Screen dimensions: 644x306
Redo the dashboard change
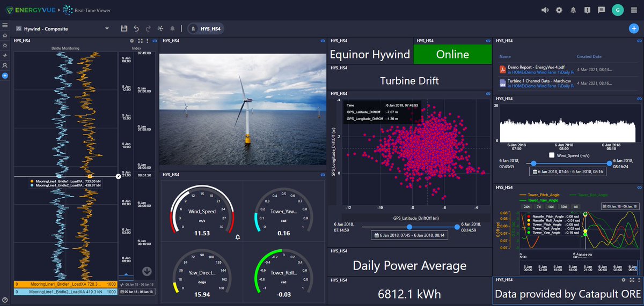coord(148,28)
